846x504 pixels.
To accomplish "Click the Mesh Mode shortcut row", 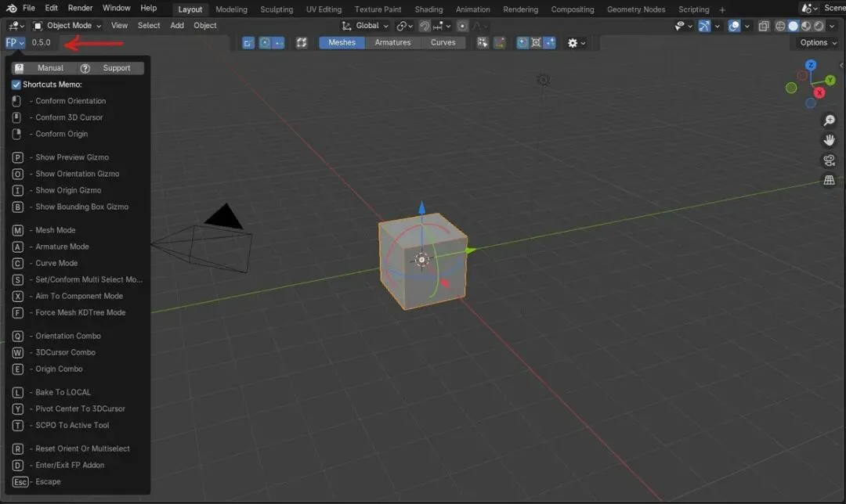I will point(44,230).
